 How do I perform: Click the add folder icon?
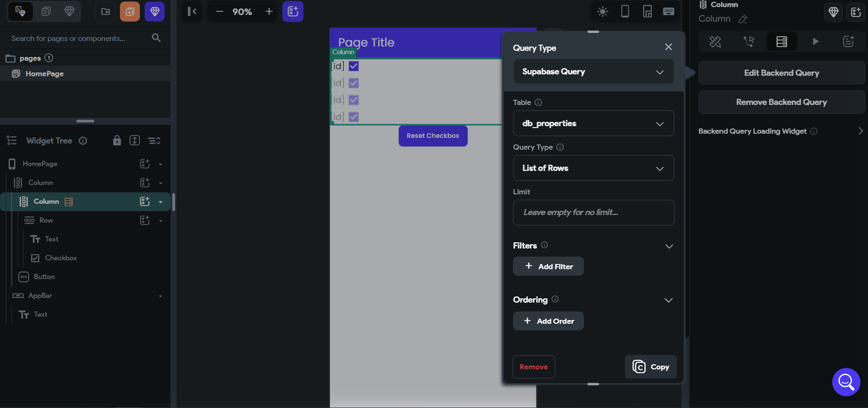[105, 11]
